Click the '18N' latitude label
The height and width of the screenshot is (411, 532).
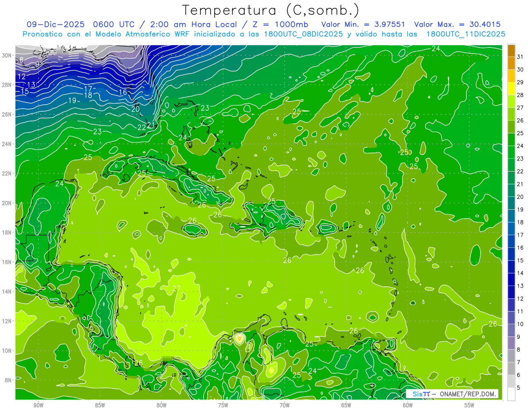click(x=7, y=232)
